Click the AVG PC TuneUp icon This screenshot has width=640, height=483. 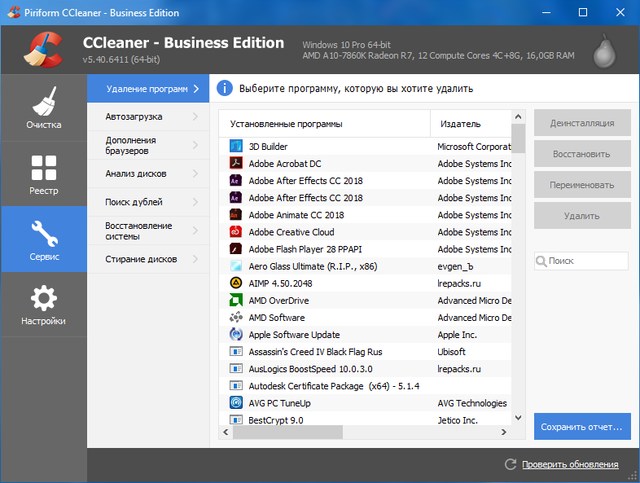pyautogui.click(x=236, y=403)
